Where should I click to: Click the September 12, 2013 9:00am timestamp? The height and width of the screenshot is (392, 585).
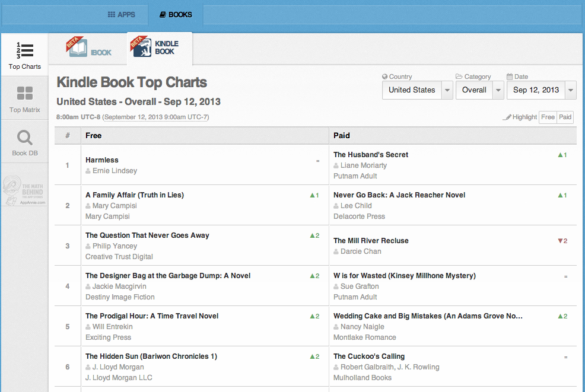tap(155, 117)
